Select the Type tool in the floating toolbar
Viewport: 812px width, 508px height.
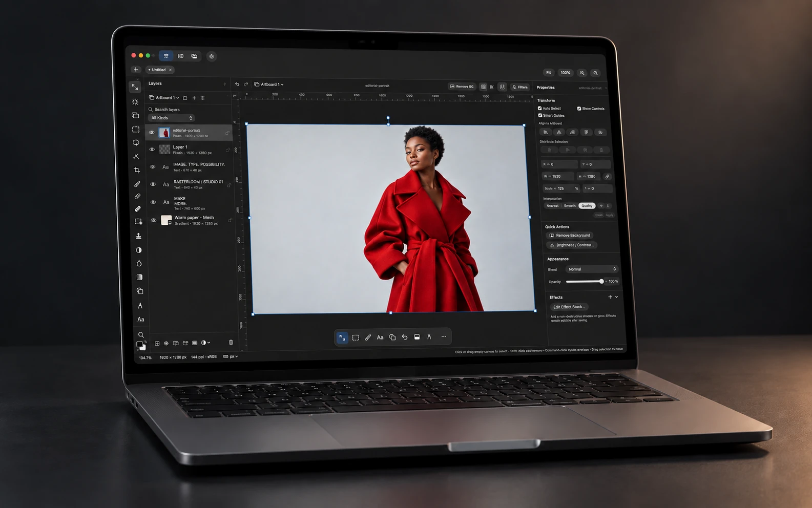pos(380,337)
